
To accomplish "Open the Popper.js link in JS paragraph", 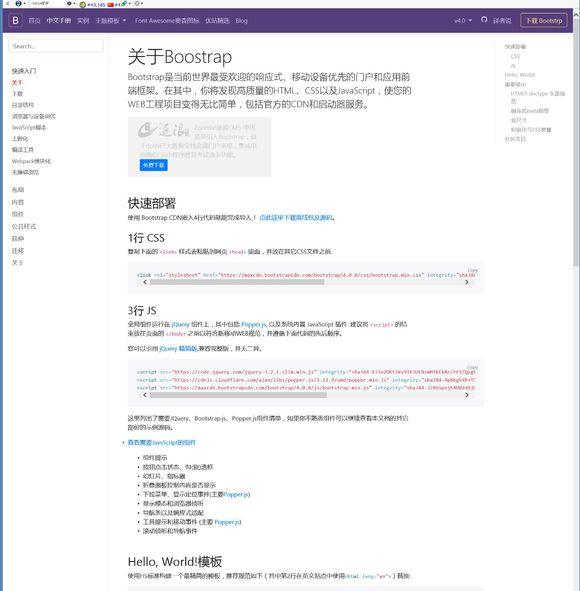I will click(254, 324).
